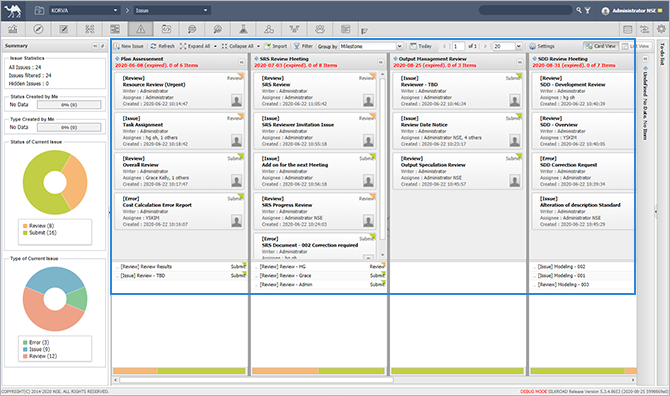This screenshot has width=670, height=396.
Task: Click the header filter funnel icon
Action: (x=588, y=10)
